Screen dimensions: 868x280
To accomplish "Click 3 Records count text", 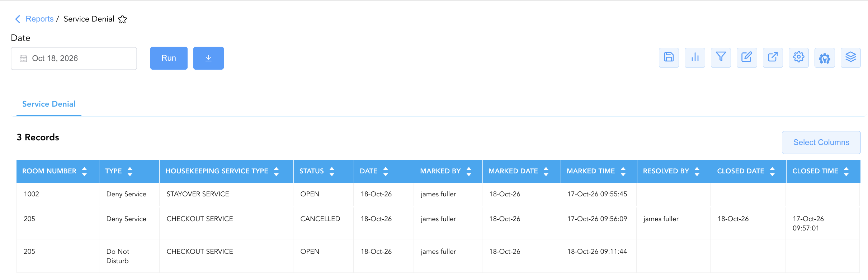I will point(38,137).
